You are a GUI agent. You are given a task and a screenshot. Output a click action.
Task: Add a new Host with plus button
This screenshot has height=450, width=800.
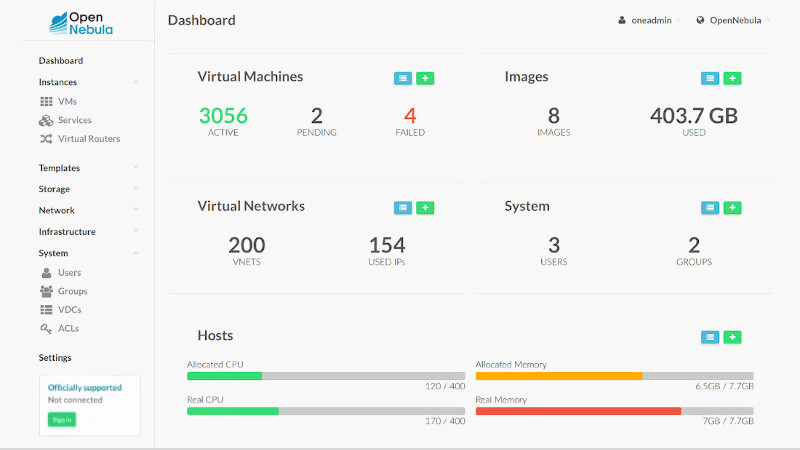[x=732, y=337]
